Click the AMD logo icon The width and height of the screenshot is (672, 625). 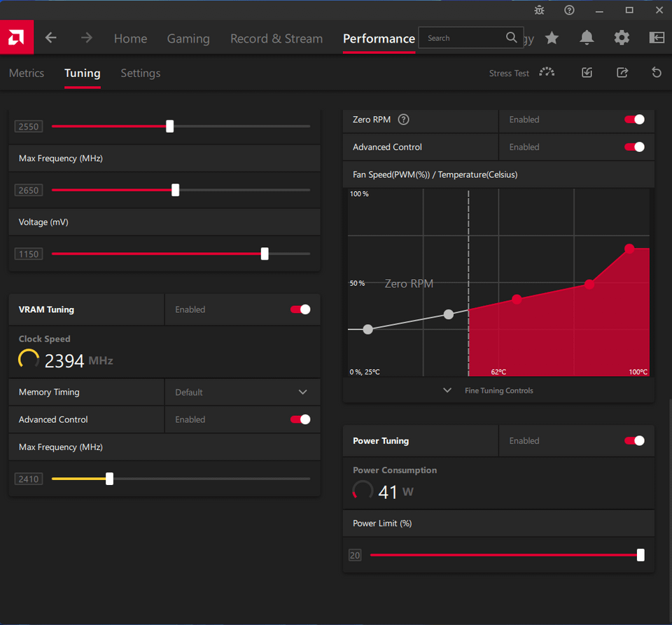[x=17, y=38]
